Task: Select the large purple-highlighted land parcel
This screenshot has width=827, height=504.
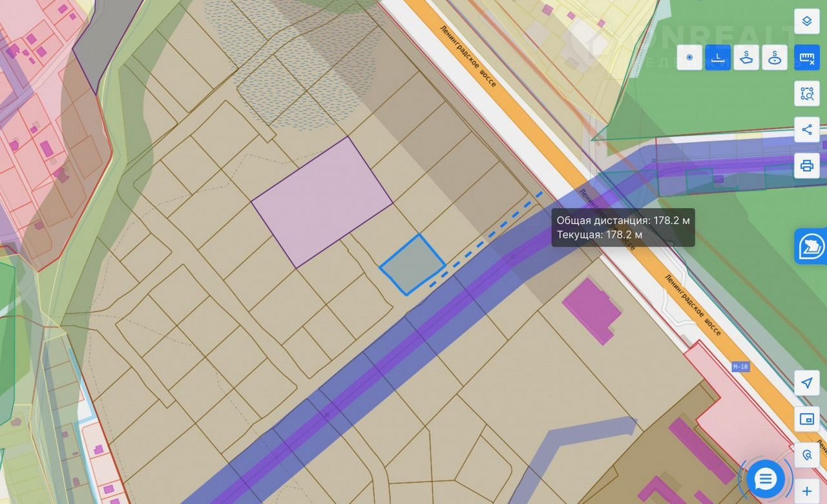Action: pos(322,202)
